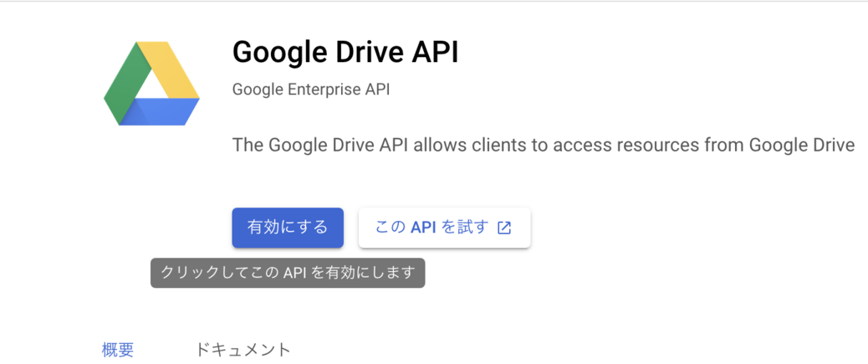Viewport: 868px width, 364px height.
Task: Click the 有効にする enable button
Action: tap(288, 228)
